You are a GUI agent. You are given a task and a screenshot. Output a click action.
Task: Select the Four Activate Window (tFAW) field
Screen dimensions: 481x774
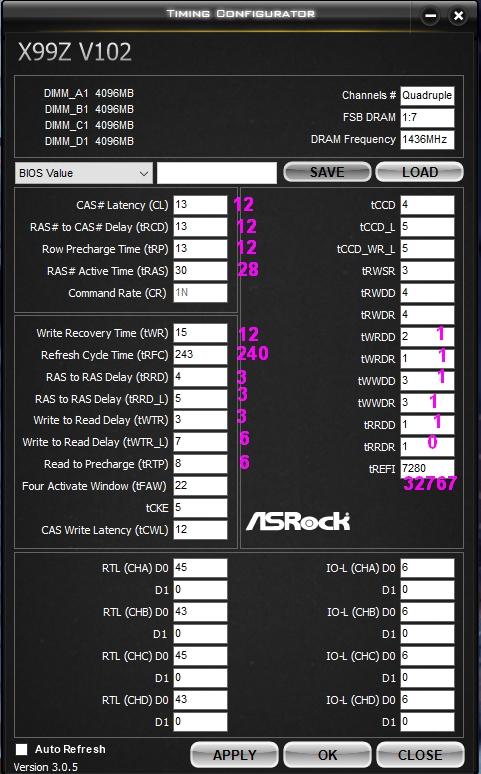[x=200, y=486]
